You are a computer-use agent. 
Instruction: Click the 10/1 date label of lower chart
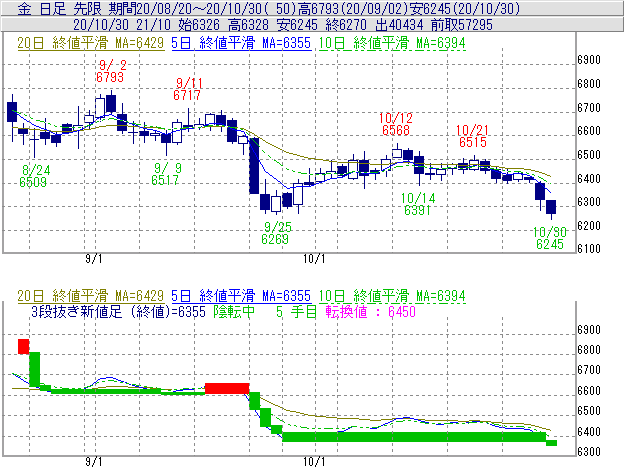tap(314, 462)
